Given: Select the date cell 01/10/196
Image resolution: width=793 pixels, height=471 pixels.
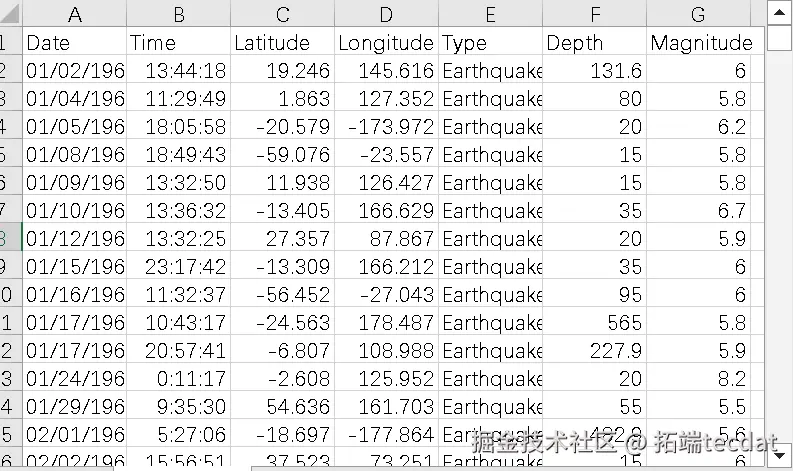Looking at the screenshot, I should click(75, 209).
